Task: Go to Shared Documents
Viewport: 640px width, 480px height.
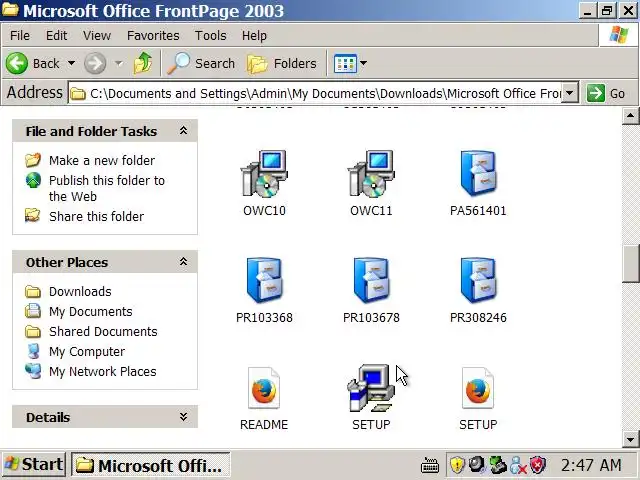Action: (103, 331)
